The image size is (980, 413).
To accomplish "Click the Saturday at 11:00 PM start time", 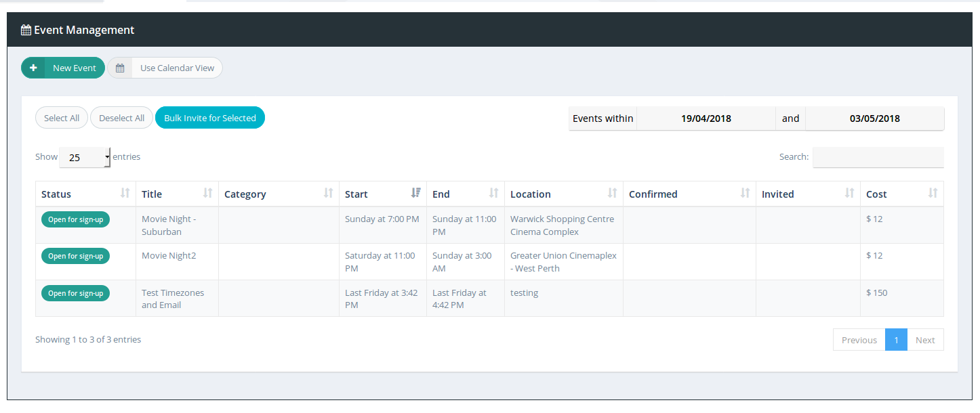I will pyautogui.click(x=379, y=262).
